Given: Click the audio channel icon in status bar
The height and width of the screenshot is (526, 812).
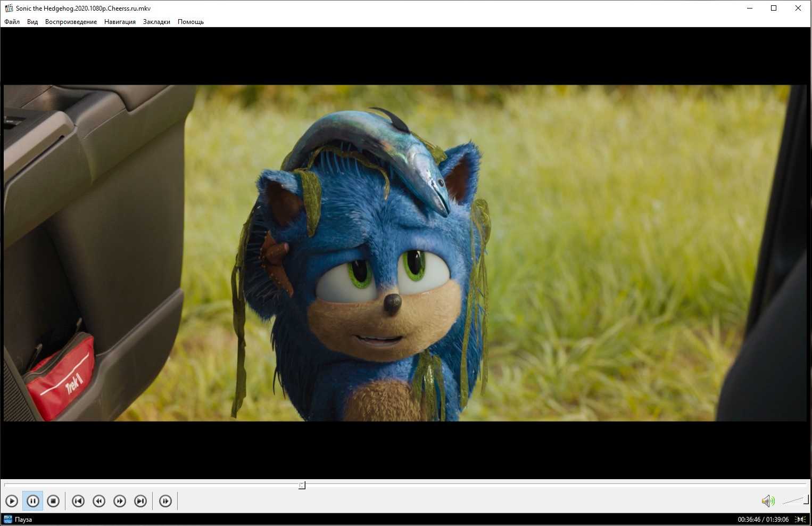Looking at the screenshot, I should tap(800, 520).
